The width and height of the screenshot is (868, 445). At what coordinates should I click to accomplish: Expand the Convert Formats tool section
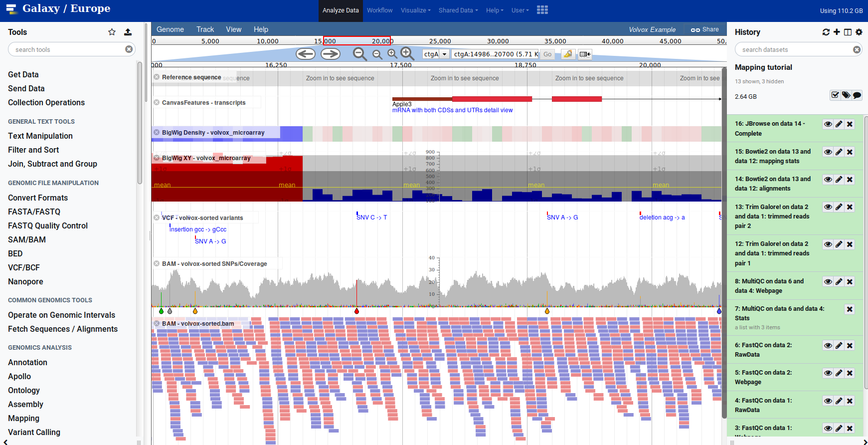coord(38,198)
